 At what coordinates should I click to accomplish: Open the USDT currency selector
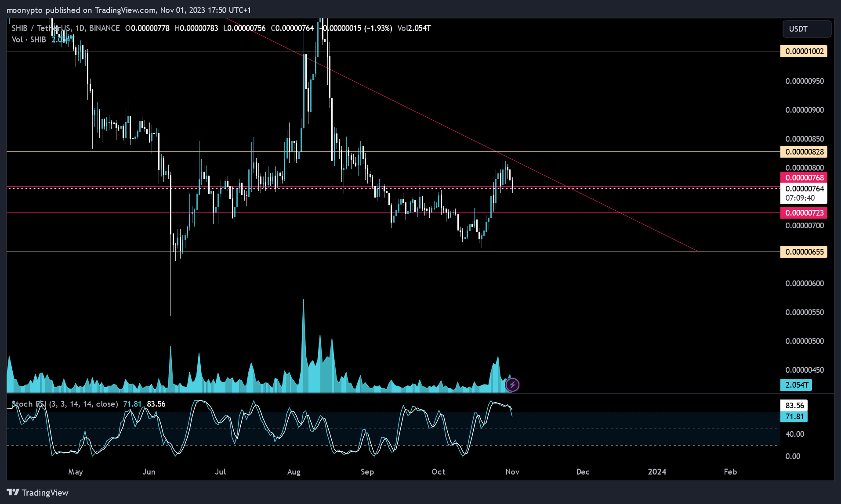coord(807,29)
